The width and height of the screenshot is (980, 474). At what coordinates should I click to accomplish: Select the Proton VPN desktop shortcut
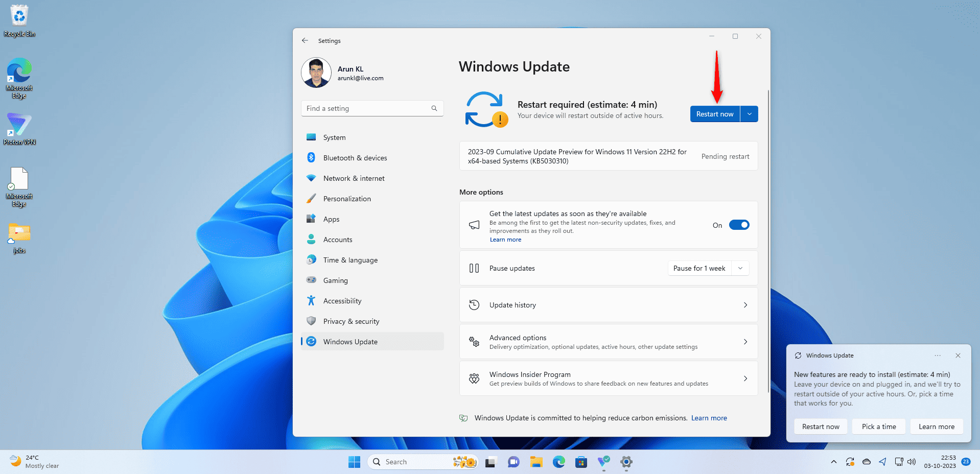pos(19,129)
